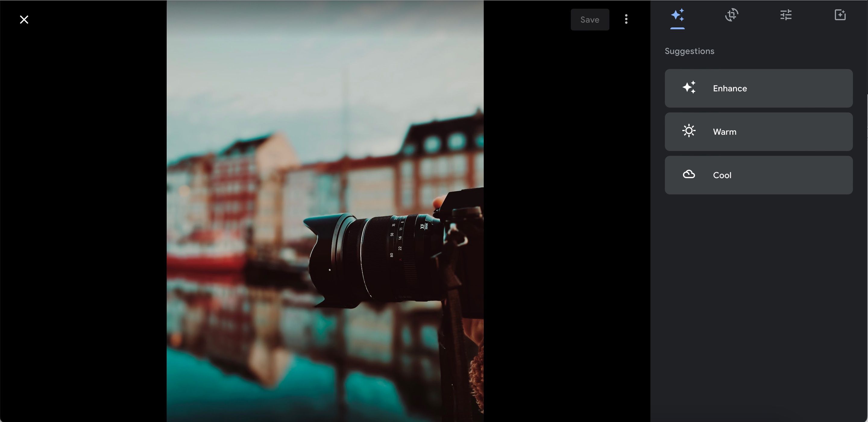Click the sparkle icon beside Enhance
The height and width of the screenshot is (422, 868).
coord(689,87)
